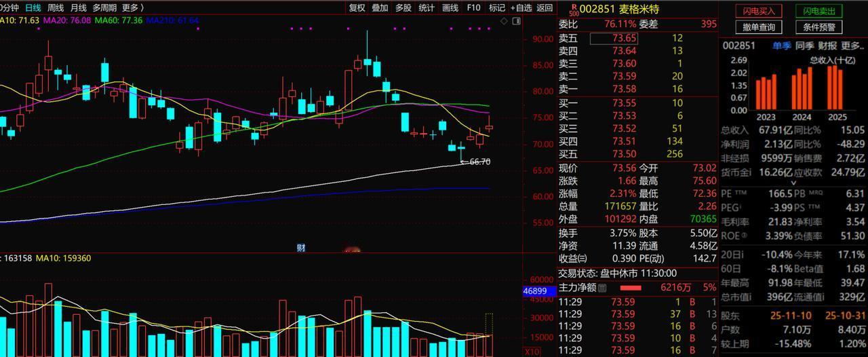Click the 66.70 low price annotation
The width and height of the screenshot is (868, 357).
coord(479,162)
